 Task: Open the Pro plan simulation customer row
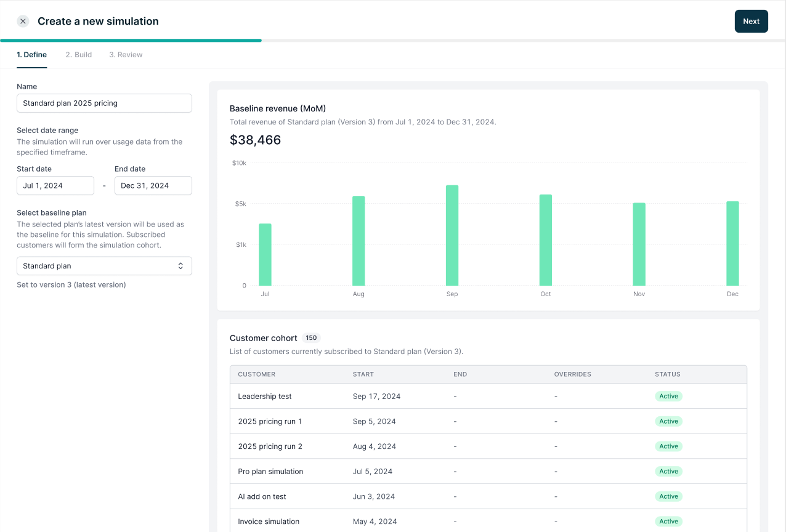click(x=488, y=472)
